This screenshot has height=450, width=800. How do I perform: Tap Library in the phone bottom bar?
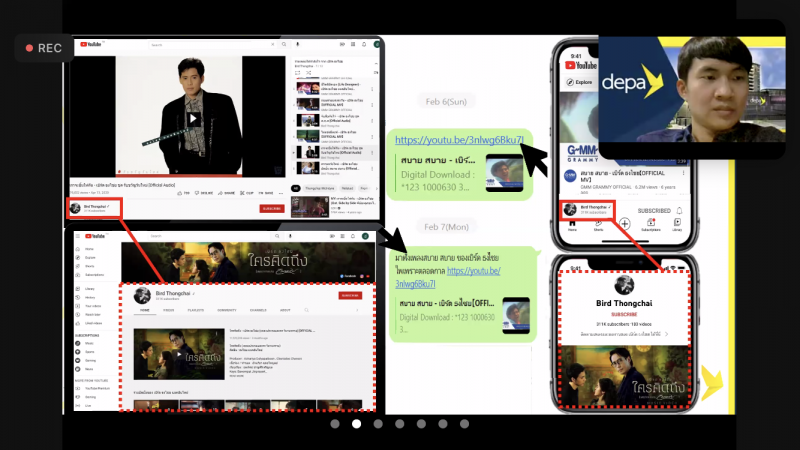click(x=677, y=224)
